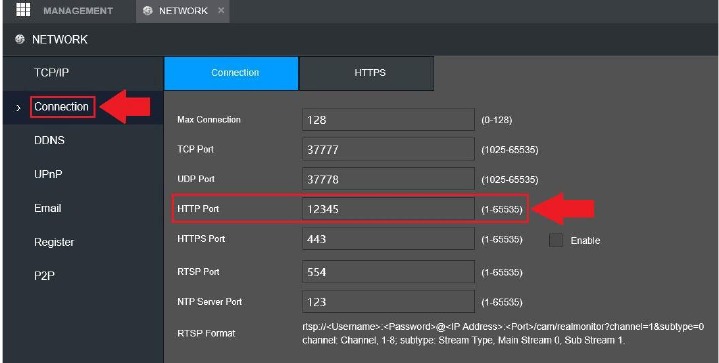Open UPnP settings in sidebar
Image resolution: width=719 pixels, height=363 pixels.
coord(48,174)
